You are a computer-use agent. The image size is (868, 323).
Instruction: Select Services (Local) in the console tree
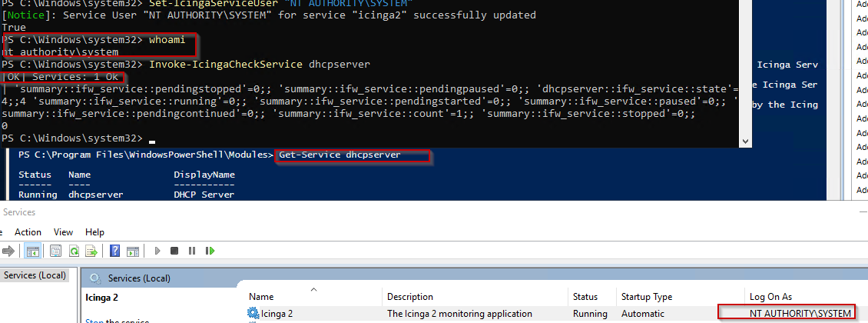tap(35, 275)
